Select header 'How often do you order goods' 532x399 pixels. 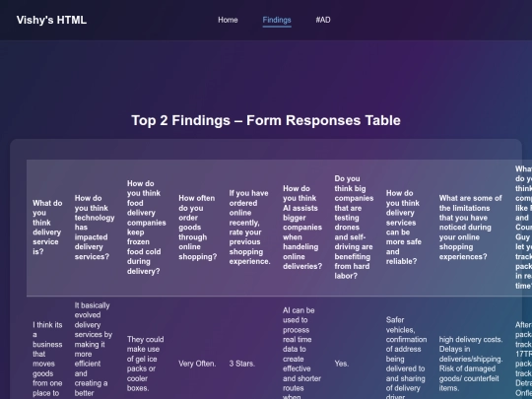197,228
